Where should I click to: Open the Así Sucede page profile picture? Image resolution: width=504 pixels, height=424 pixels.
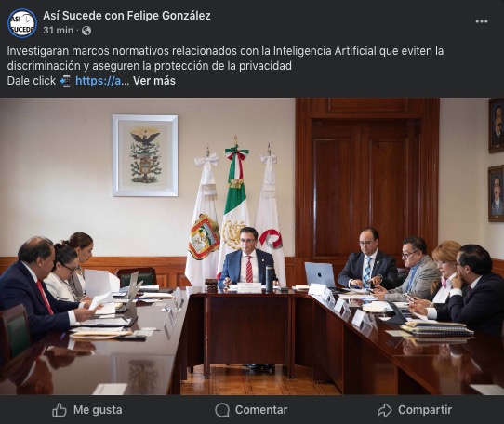click(22, 23)
